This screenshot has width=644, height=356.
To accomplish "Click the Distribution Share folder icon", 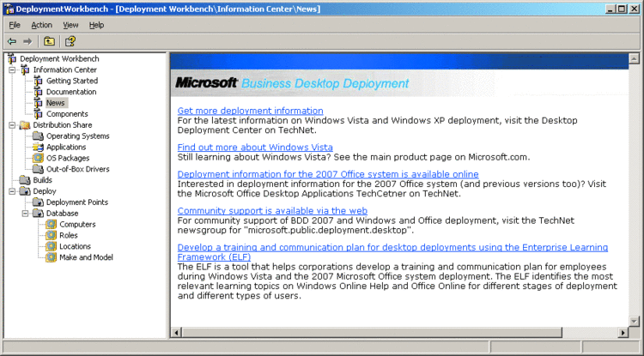I will pyautogui.click(x=25, y=125).
